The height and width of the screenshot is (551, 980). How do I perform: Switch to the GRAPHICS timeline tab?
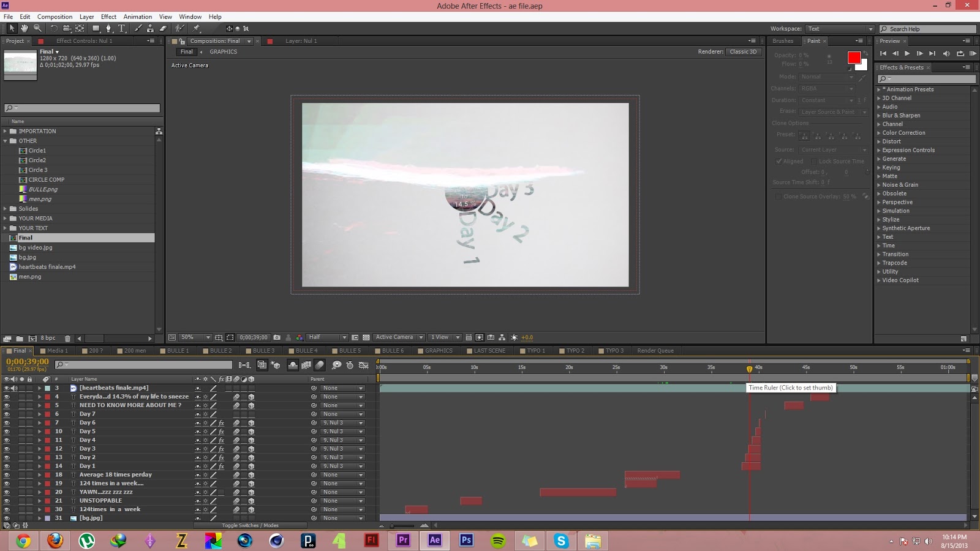coord(439,351)
